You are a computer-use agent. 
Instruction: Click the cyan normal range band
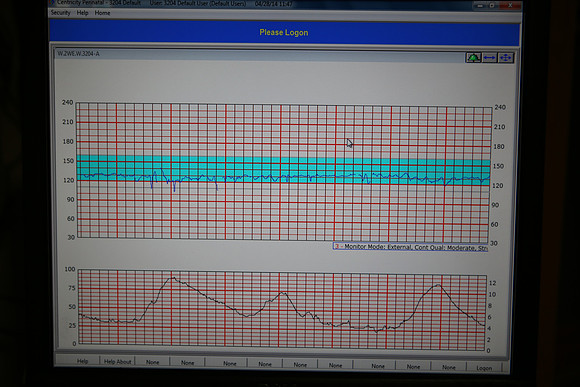[284, 170]
